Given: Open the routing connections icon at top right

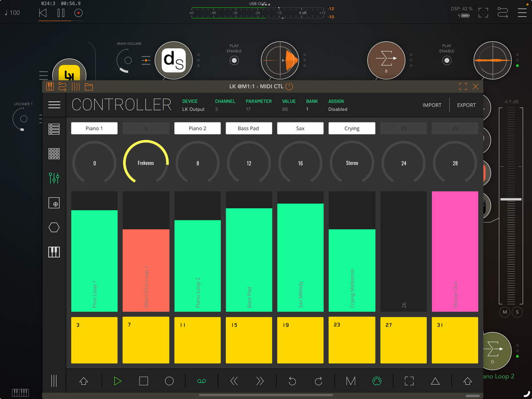Looking at the screenshot, I should tap(503, 13).
